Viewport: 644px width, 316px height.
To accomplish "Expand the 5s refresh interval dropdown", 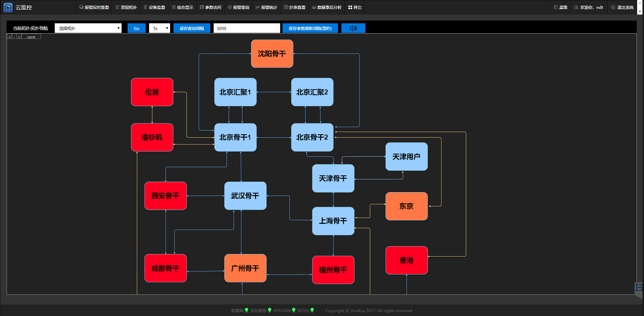I will coord(159,29).
